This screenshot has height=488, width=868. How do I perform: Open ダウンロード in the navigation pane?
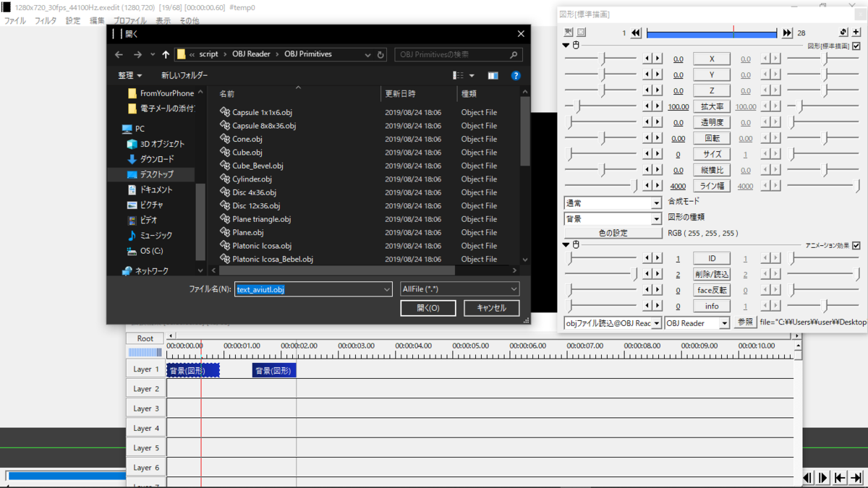click(150, 159)
